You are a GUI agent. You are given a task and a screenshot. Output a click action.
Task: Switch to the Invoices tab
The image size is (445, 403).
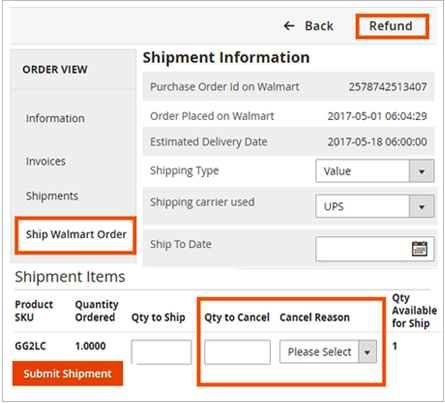pyautogui.click(x=46, y=161)
